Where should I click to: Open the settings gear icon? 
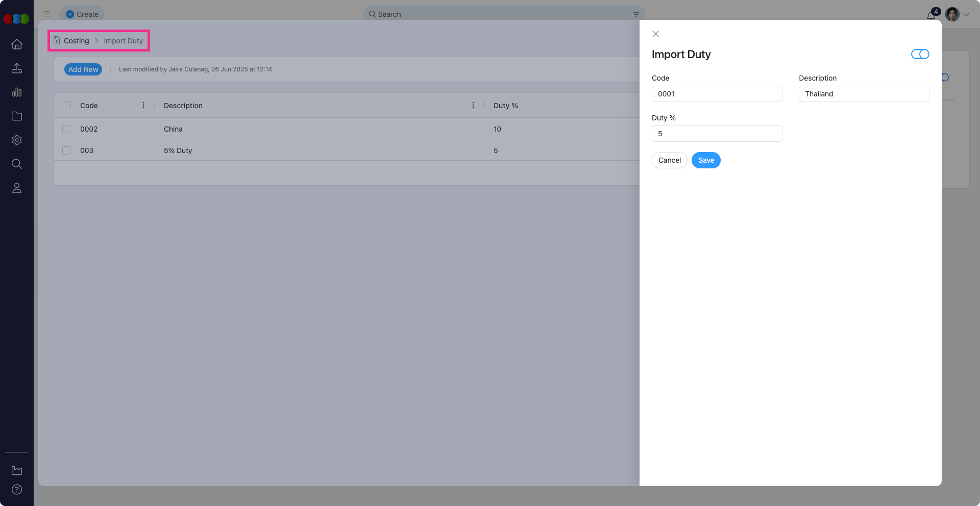[17, 140]
